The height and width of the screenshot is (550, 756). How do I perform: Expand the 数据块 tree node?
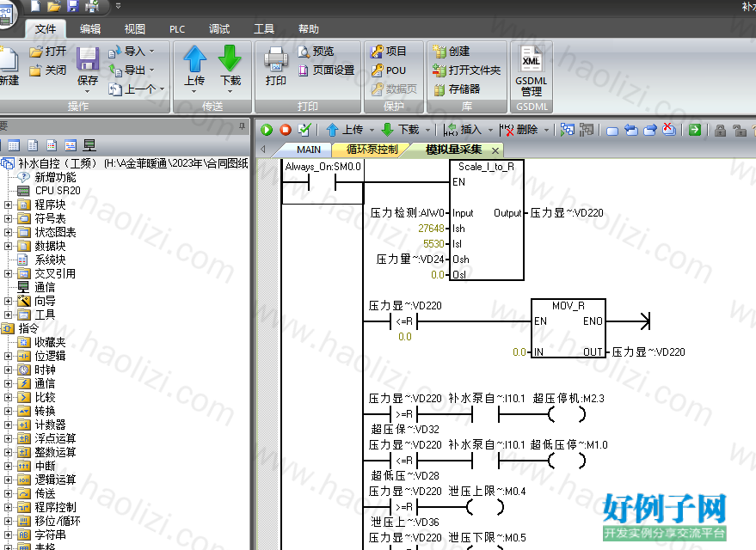(9, 246)
